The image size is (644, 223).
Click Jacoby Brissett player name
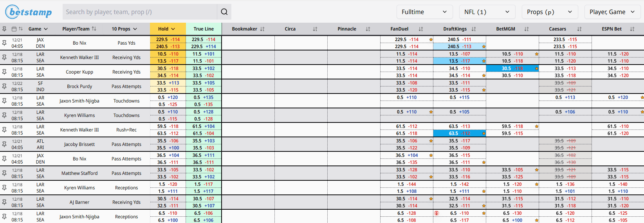[79, 144]
